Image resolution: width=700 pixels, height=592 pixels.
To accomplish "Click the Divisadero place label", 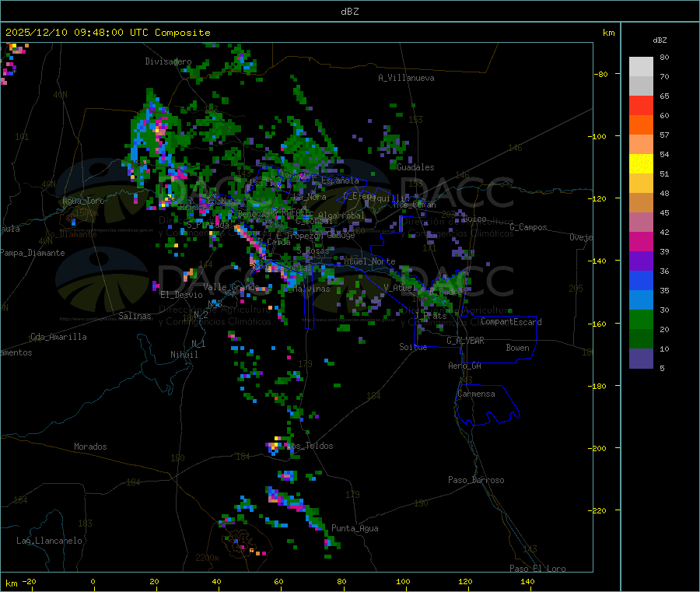I will pyautogui.click(x=168, y=61).
